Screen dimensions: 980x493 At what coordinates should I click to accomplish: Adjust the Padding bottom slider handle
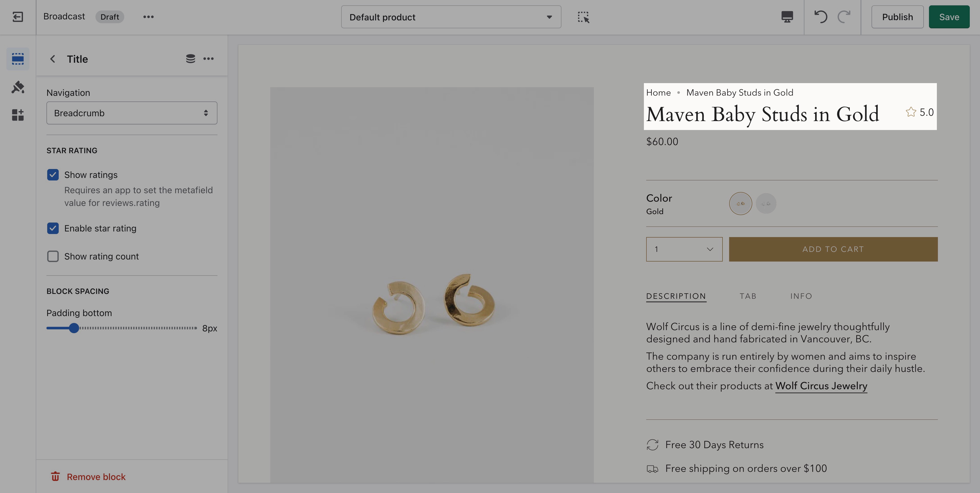pyautogui.click(x=74, y=328)
